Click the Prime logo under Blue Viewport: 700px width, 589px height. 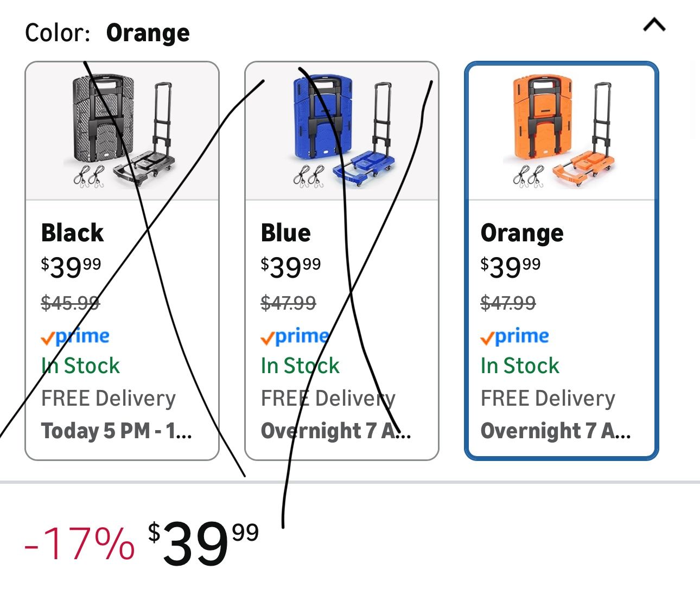pyautogui.click(x=295, y=337)
